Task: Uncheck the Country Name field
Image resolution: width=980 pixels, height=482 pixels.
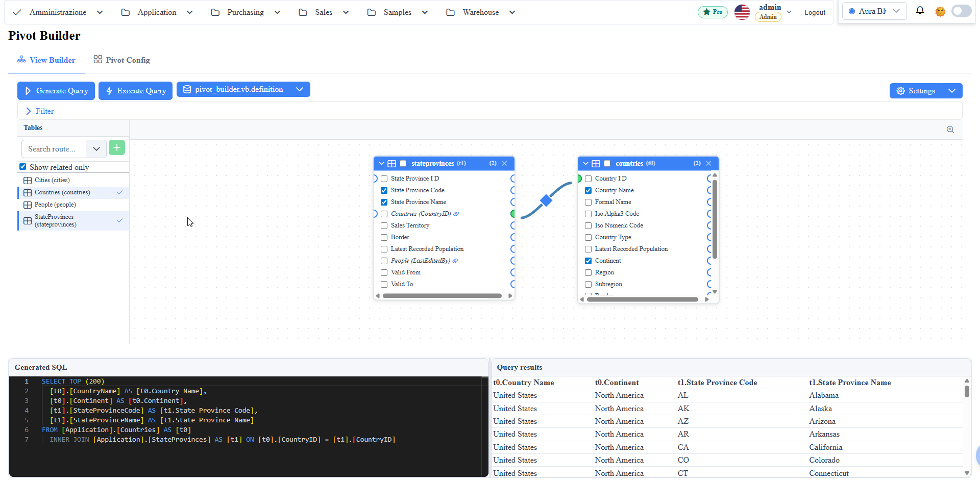Action: click(x=589, y=190)
